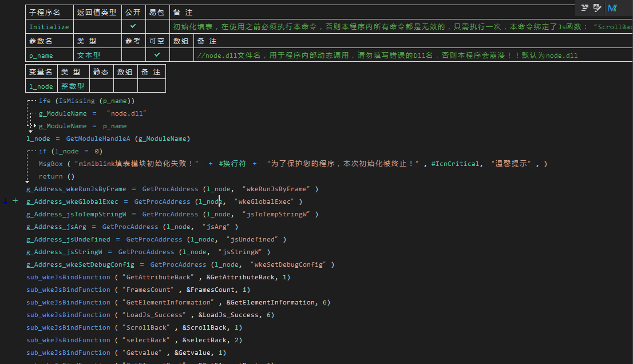Select the 子程序名 column header
Screen dimensions: 633x364
point(49,12)
